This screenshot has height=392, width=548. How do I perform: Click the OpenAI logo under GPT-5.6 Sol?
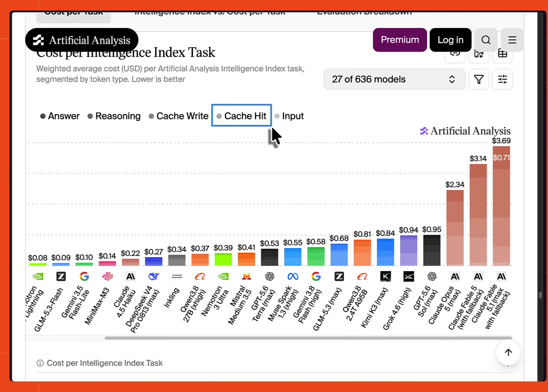click(x=432, y=277)
